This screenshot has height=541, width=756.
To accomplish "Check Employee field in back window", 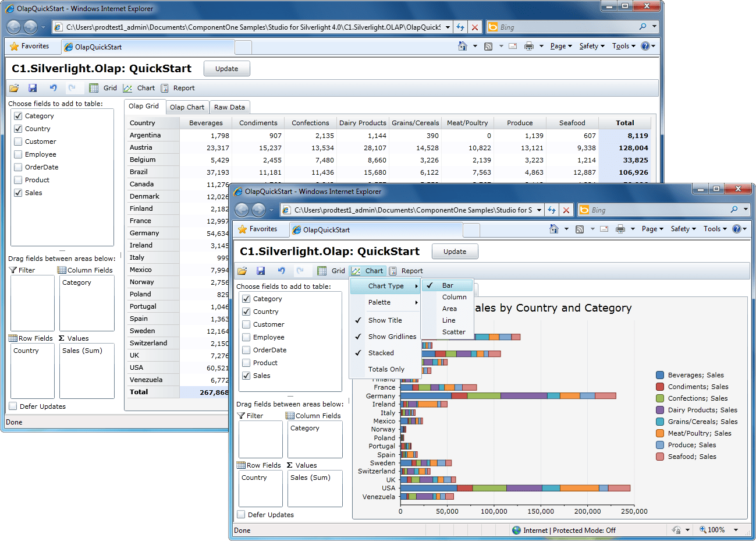I will tap(18, 154).
